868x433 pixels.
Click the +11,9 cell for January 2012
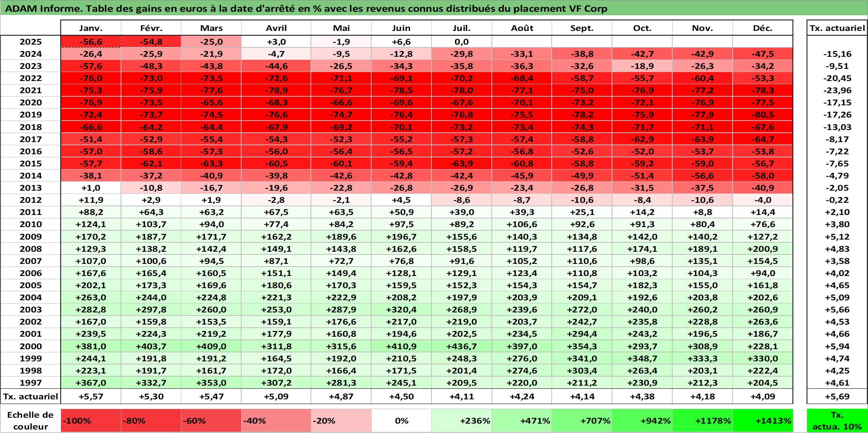click(x=91, y=200)
